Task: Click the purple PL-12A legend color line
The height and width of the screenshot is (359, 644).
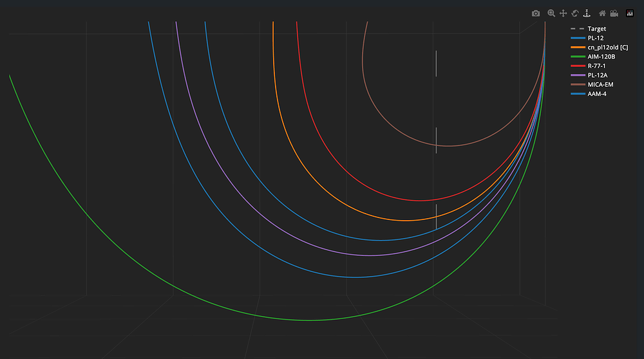Action: pyautogui.click(x=578, y=75)
